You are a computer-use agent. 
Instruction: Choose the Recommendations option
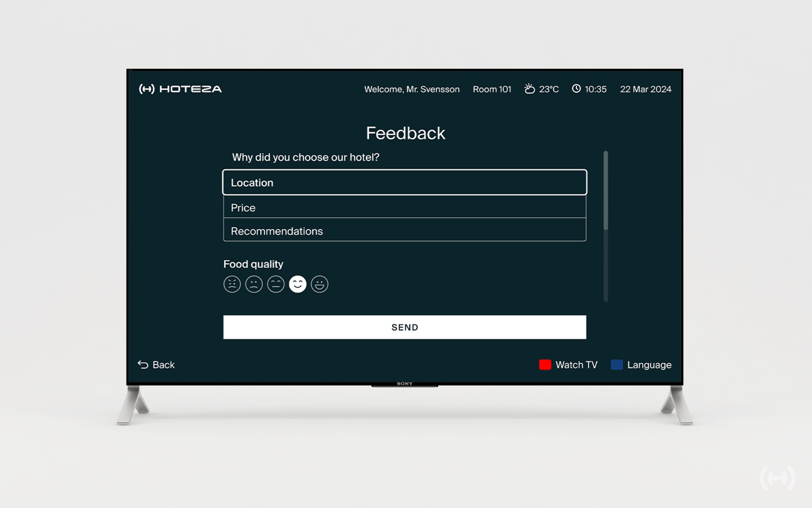coord(404,231)
